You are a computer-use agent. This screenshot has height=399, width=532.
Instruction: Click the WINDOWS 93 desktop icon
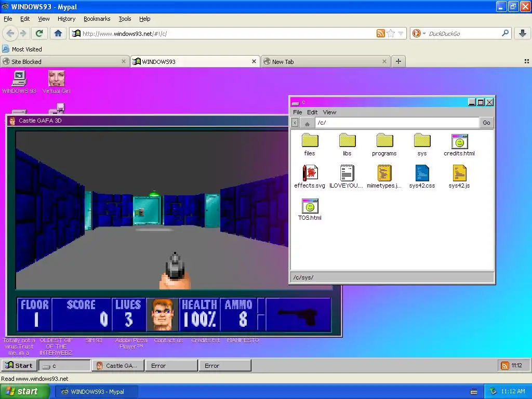tap(19, 82)
